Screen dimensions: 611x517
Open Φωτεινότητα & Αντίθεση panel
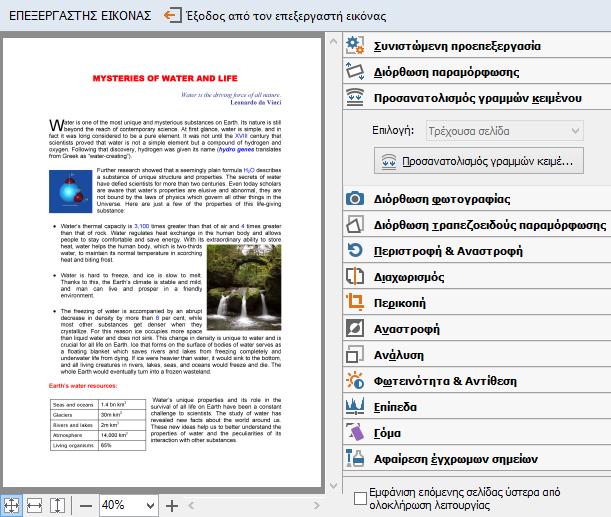click(x=477, y=381)
